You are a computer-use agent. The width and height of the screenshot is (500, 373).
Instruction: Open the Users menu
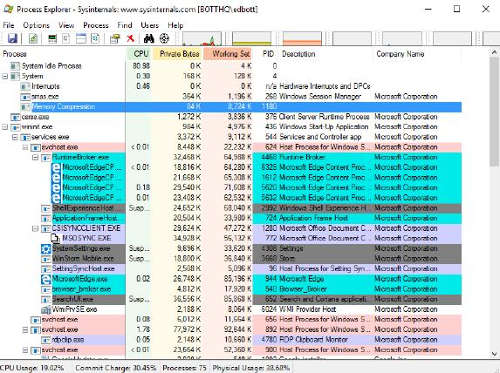(149, 25)
